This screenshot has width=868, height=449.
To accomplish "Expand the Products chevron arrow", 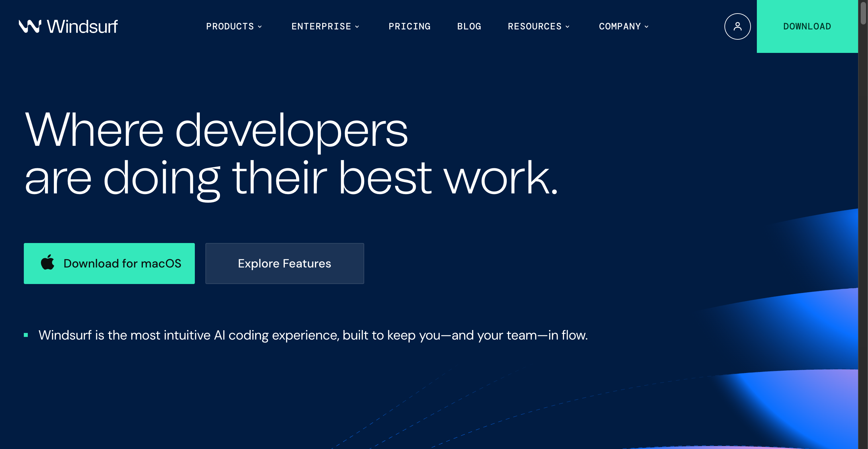I will (x=260, y=26).
